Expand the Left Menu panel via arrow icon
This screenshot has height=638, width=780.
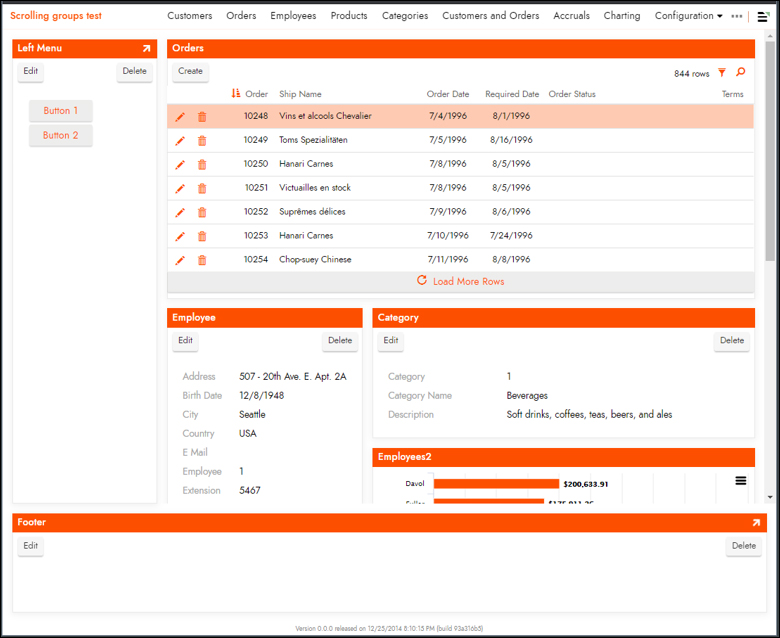tap(146, 48)
